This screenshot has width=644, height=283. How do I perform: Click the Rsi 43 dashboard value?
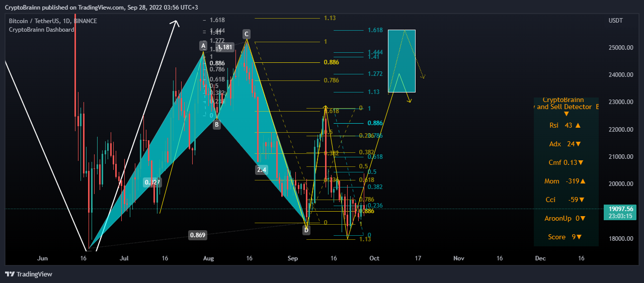[569, 125]
